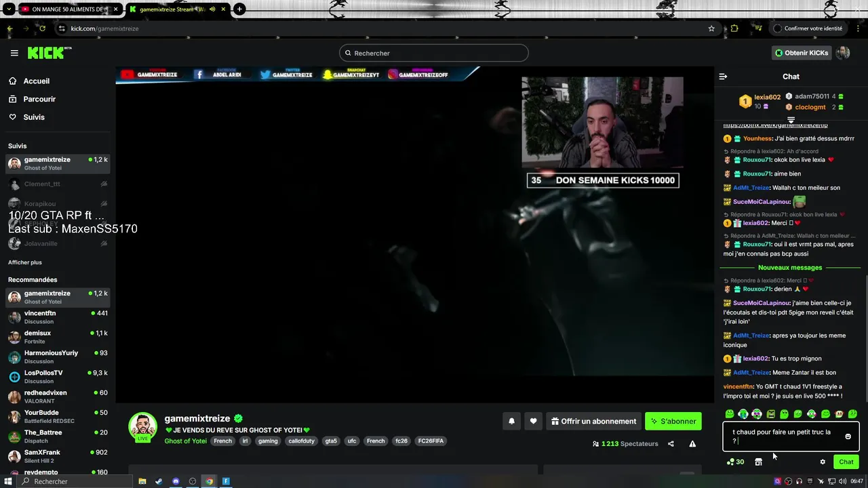Viewport: 868px width, 488px height.
Task: Mute the kick tab via its speaker icon
Action: coord(213,9)
